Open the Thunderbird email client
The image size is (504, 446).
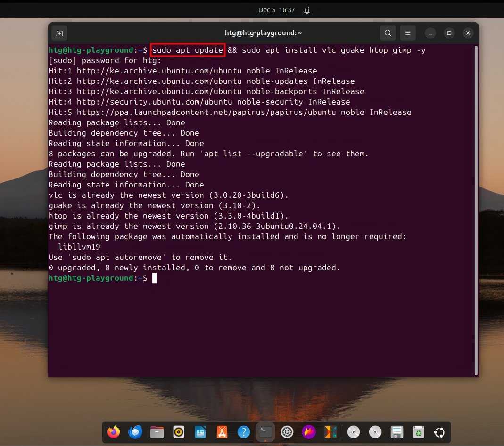tap(135, 432)
